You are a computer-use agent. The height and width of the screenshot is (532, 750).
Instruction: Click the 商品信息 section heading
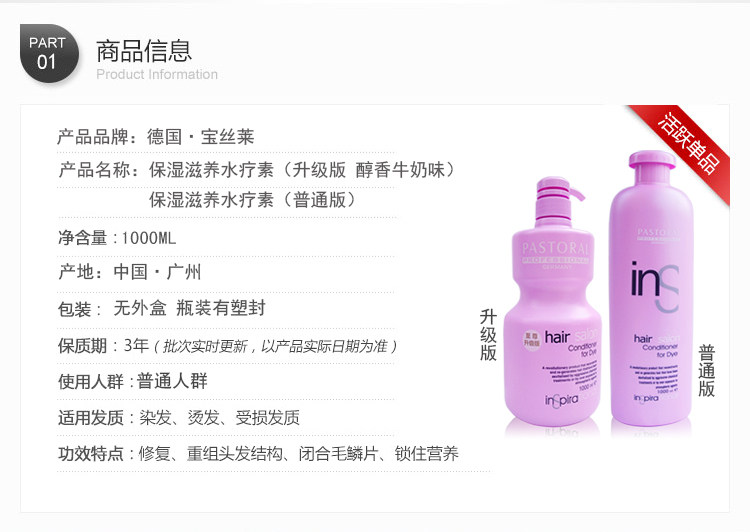(144, 51)
